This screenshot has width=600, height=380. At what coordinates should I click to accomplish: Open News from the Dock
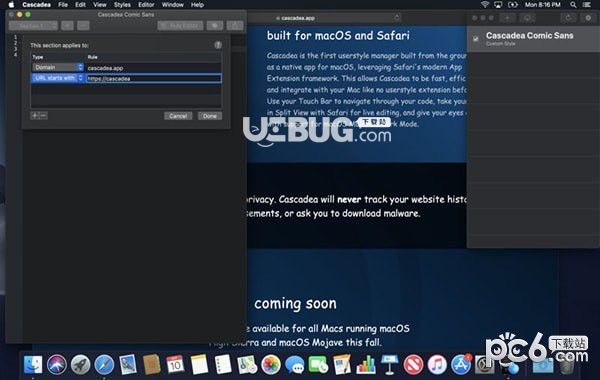click(413, 364)
